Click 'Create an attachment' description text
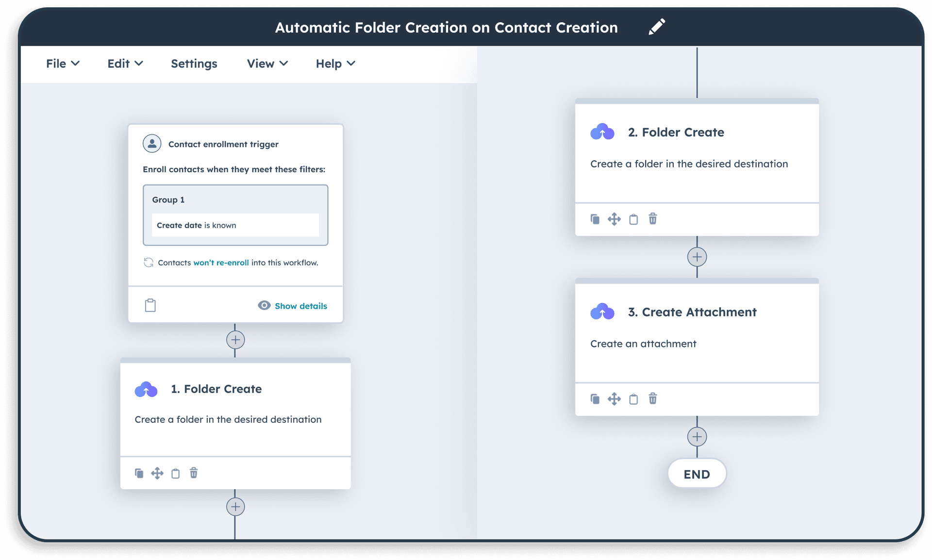The height and width of the screenshot is (560, 932). (x=643, y=344)
